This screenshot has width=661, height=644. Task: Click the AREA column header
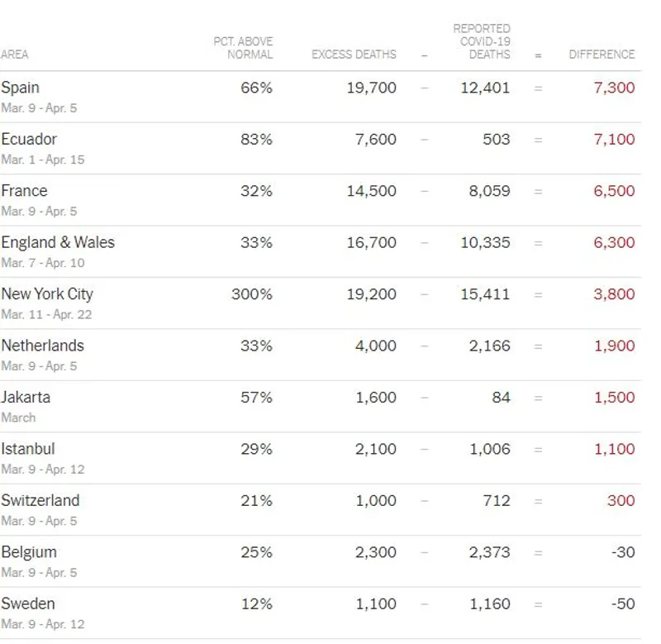15,55
